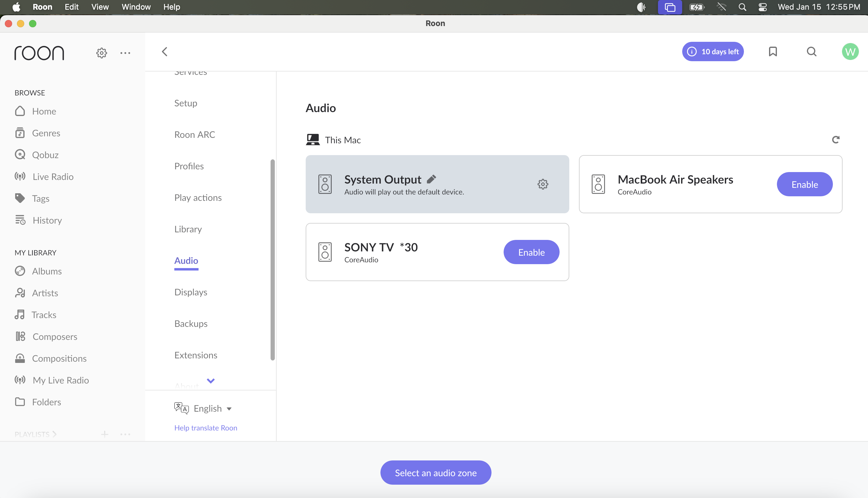Open Spotlight search in menu bar
The width and height of the screenshot is (868, 498).
(742, 7)
